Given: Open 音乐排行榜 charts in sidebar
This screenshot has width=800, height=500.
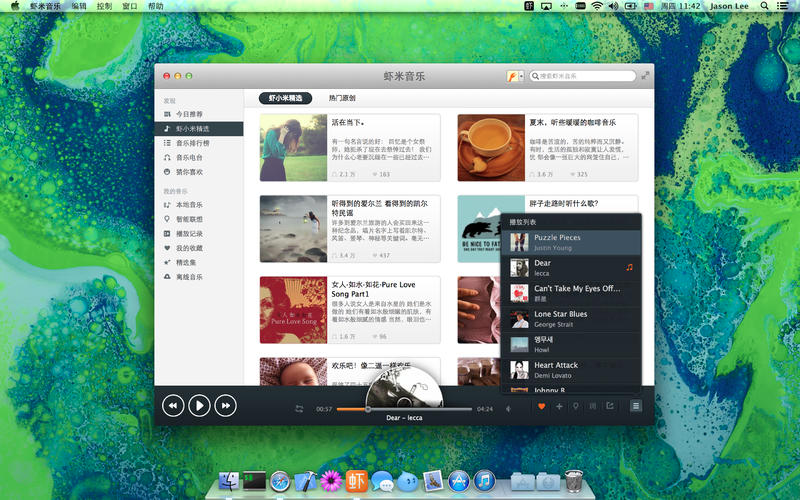Looking at the screenshot, I should coord(198,143).
